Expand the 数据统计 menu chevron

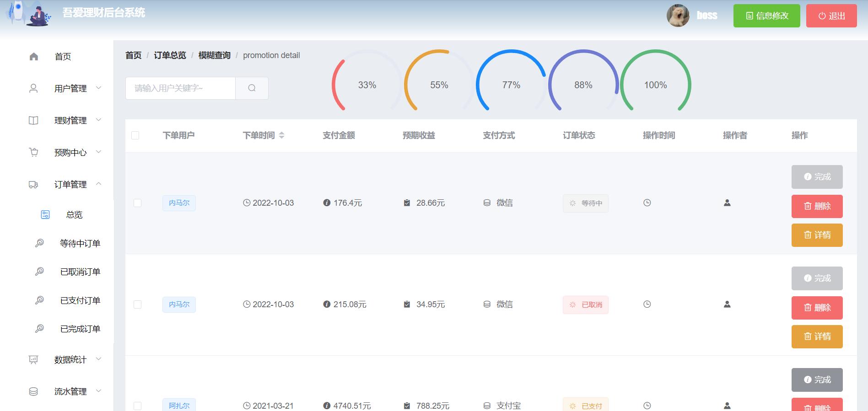(98, 359)
